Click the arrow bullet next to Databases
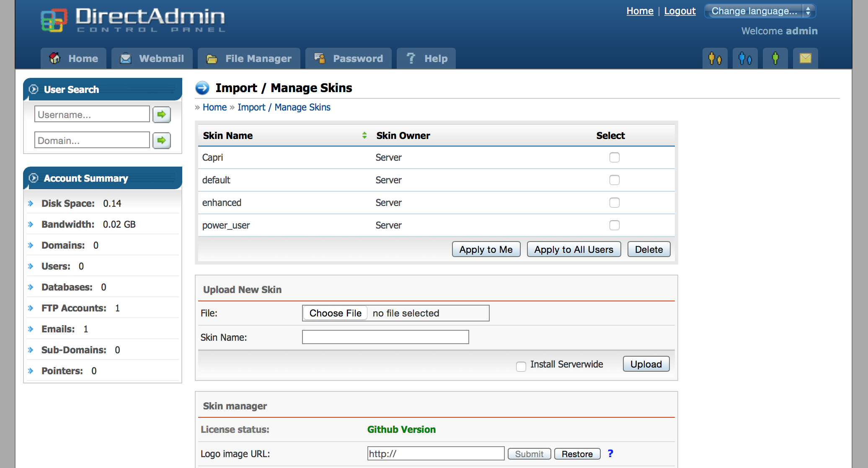 point(31,287)
